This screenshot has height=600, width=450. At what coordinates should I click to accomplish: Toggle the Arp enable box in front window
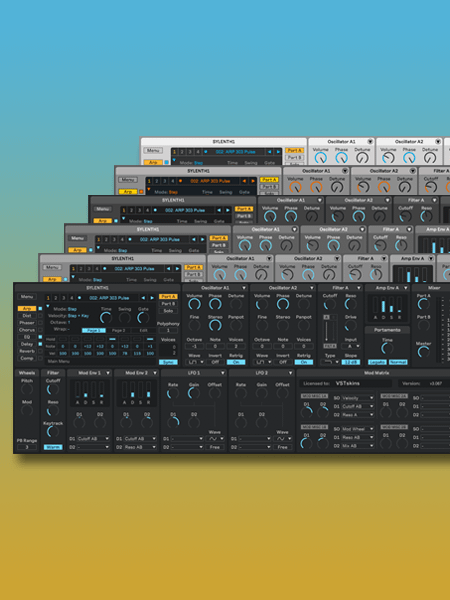pos(40,308)
